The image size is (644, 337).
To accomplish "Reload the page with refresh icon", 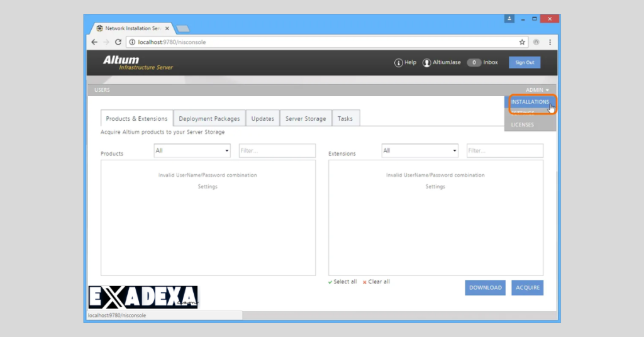I will pos(118,42).
